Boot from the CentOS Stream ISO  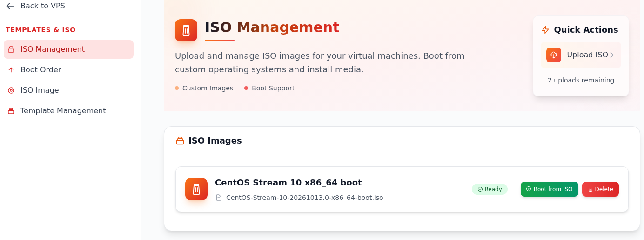[x=550, y=189]
